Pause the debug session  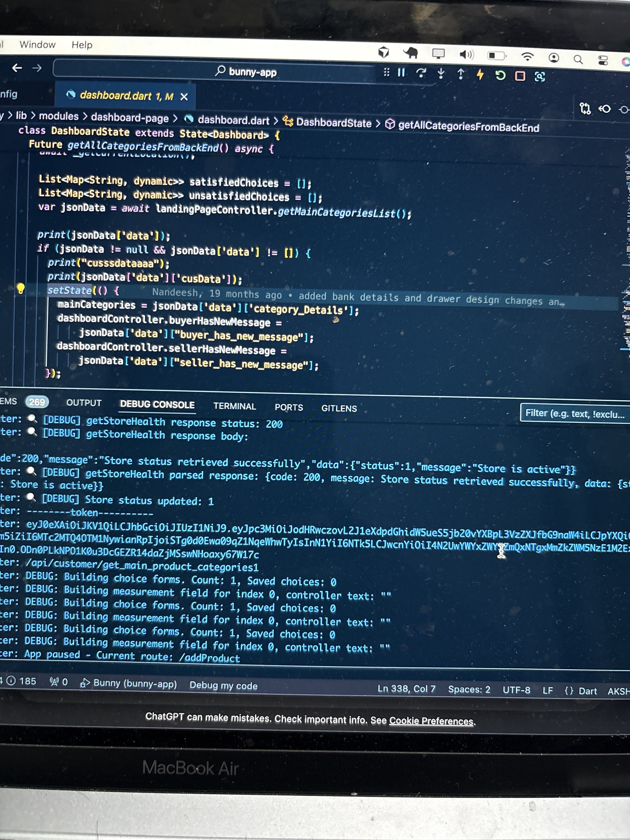401,72
